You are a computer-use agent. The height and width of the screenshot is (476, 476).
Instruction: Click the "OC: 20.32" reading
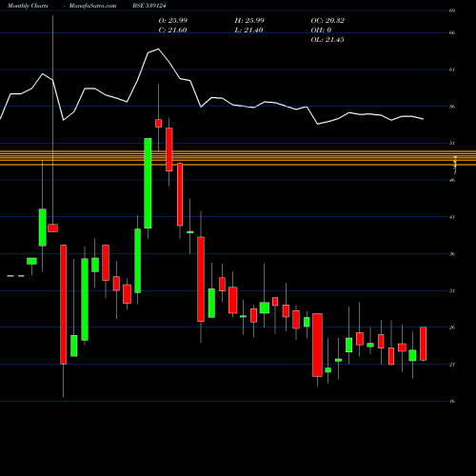[x=327, y=21]
